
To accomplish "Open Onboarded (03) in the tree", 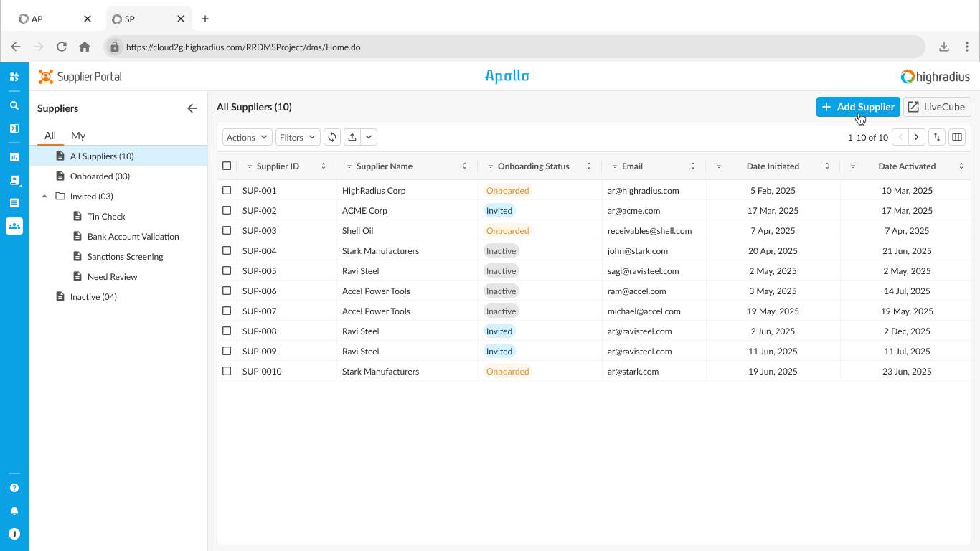I will coord(100,176).
